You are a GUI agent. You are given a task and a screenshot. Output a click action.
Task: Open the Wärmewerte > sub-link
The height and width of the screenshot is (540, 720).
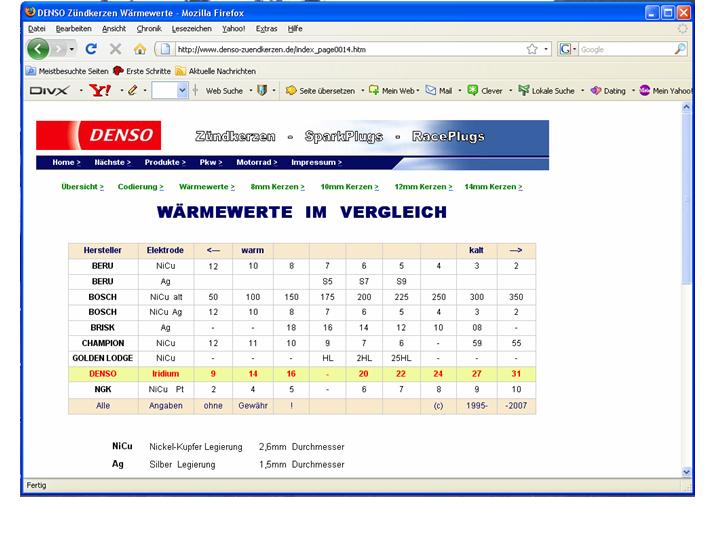207,187
